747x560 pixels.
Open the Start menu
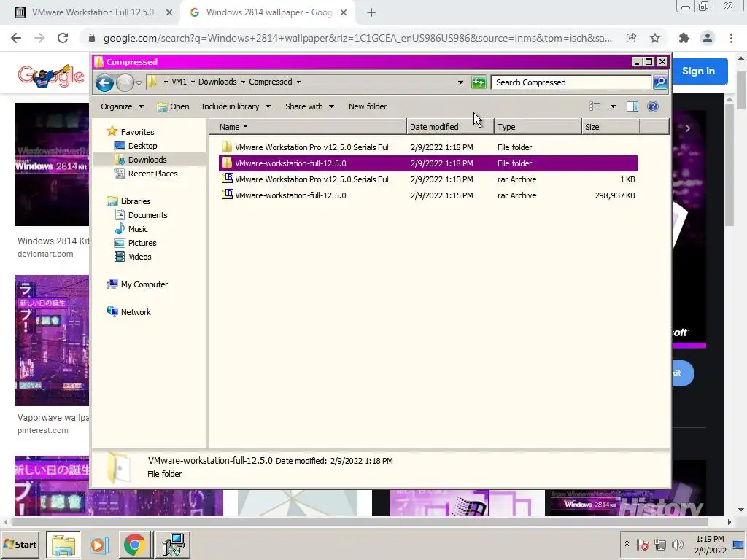click(x=20, y=545)
